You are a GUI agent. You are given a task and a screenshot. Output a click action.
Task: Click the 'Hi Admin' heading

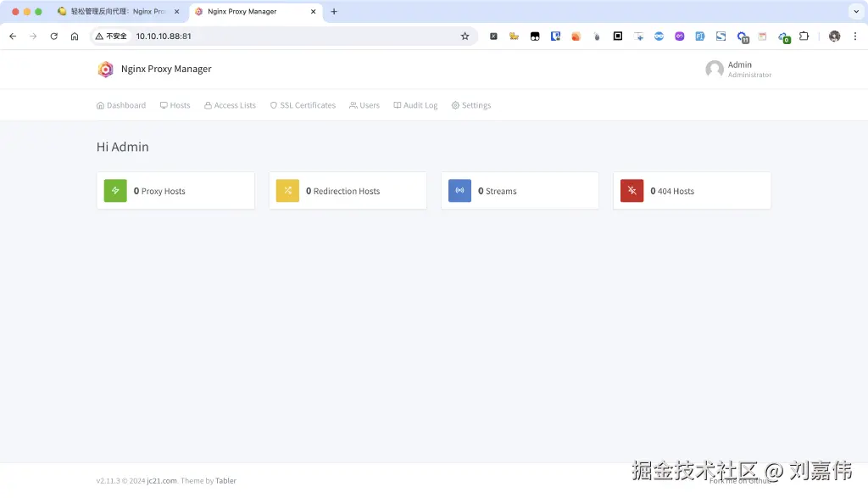click(x=122, y=147)
